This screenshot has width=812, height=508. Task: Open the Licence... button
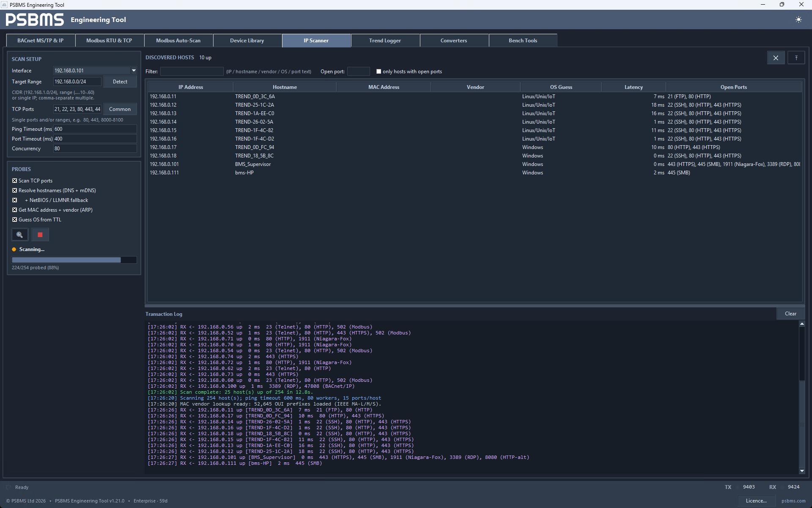[x=756, y=501]
